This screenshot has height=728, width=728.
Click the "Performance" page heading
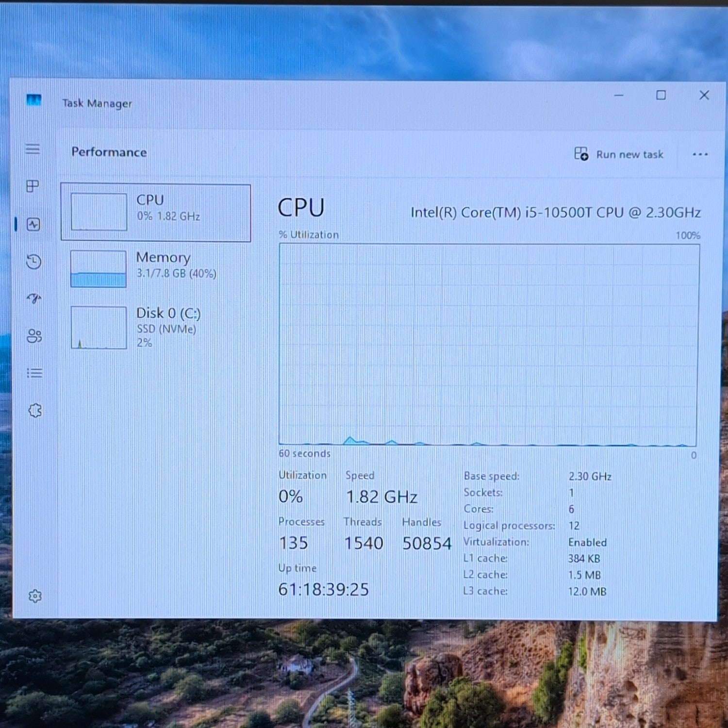click(109, 152)
